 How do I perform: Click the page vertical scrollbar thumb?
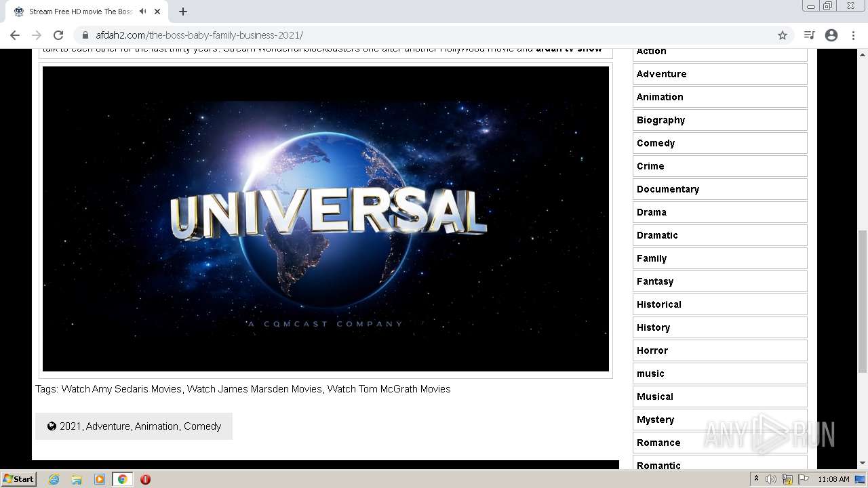(863, 302)
